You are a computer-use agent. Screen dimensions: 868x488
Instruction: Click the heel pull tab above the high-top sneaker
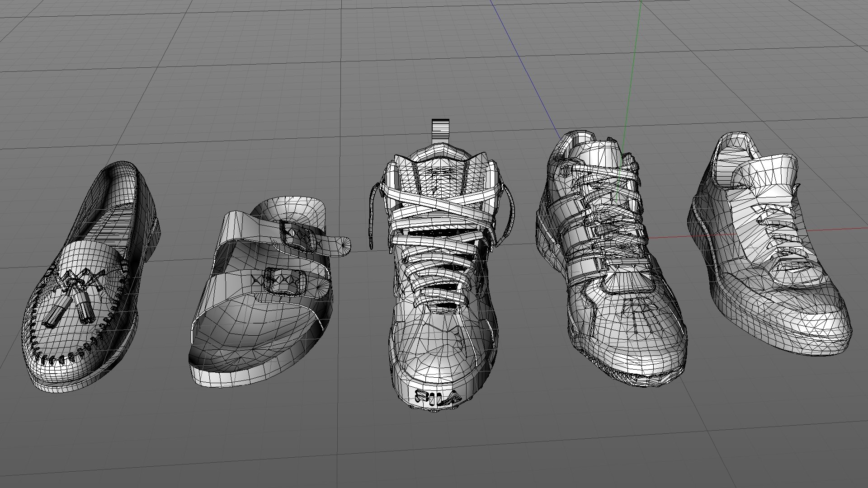440,131
